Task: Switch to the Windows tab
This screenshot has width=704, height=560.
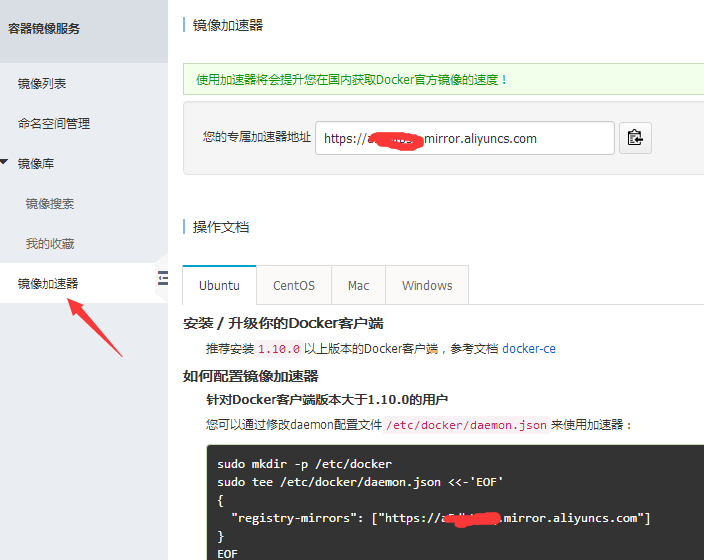Action: pyautogui.click(x=427, y=285)
